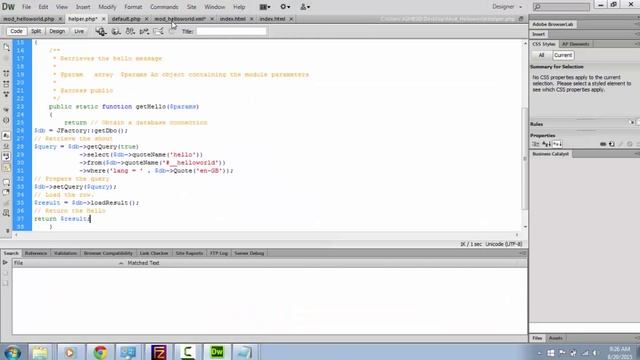Switch to the mod_helloworld.xml document tab
Screen dimensions: 640x360
[x=180, y=19]
